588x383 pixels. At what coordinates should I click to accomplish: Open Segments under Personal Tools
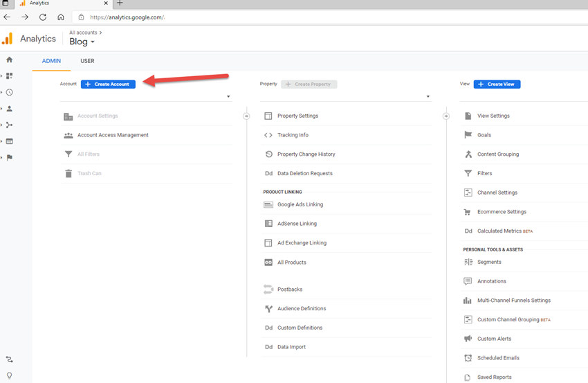pos(489,262)
